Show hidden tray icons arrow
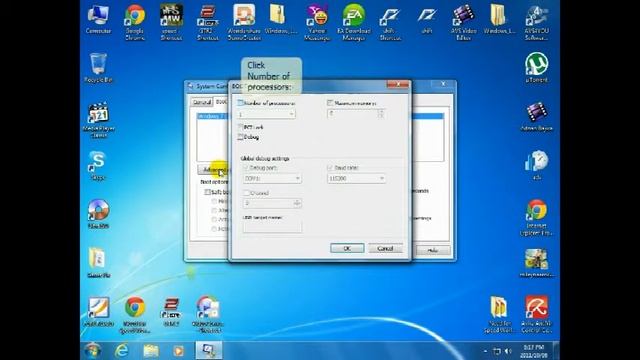 tap(485, 351)
